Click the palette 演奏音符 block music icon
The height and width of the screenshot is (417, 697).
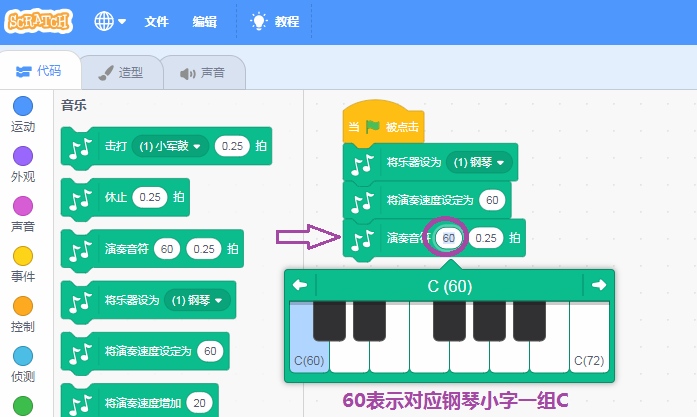point(80,251)
